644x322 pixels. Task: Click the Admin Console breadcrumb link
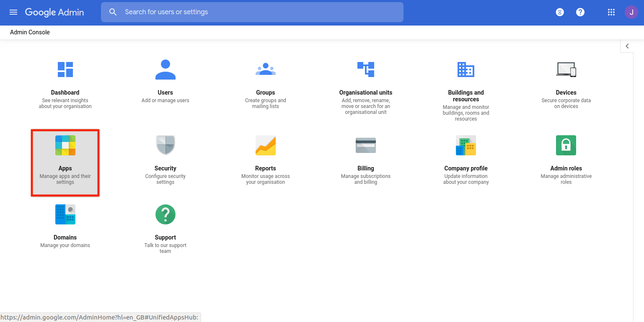point(30,32)
